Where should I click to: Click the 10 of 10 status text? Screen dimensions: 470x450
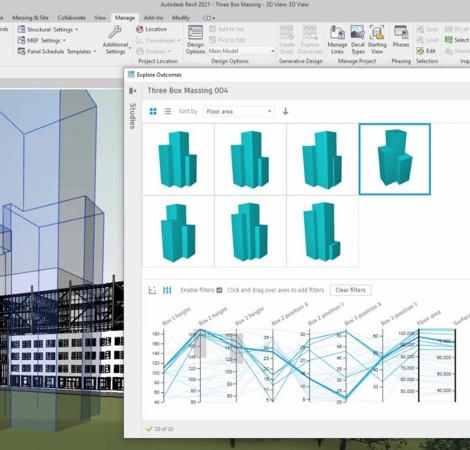(164, 429)
